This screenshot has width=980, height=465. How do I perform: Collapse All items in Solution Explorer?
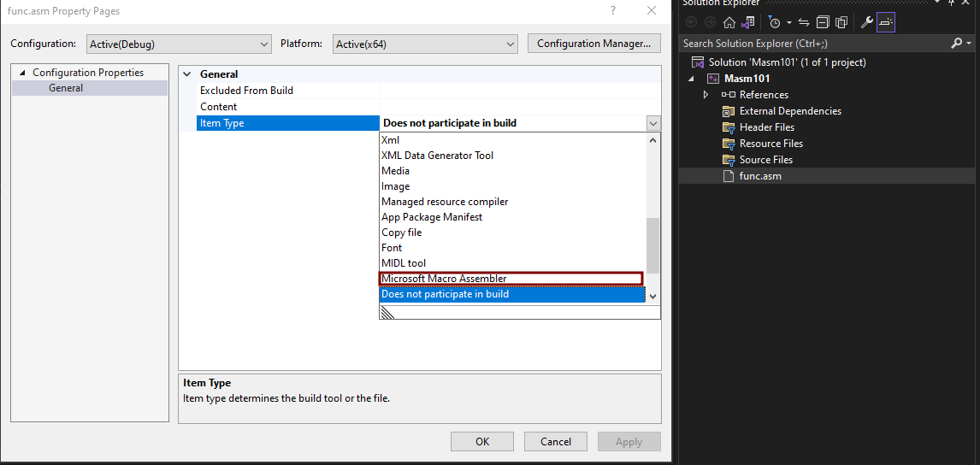click(822, 22)
